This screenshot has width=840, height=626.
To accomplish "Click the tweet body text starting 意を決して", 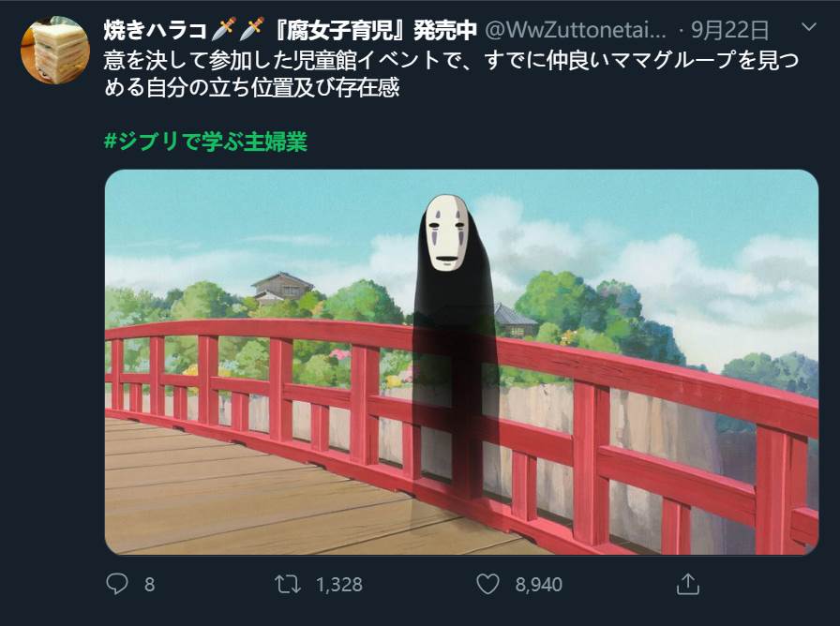I will (x=451, y=74).
